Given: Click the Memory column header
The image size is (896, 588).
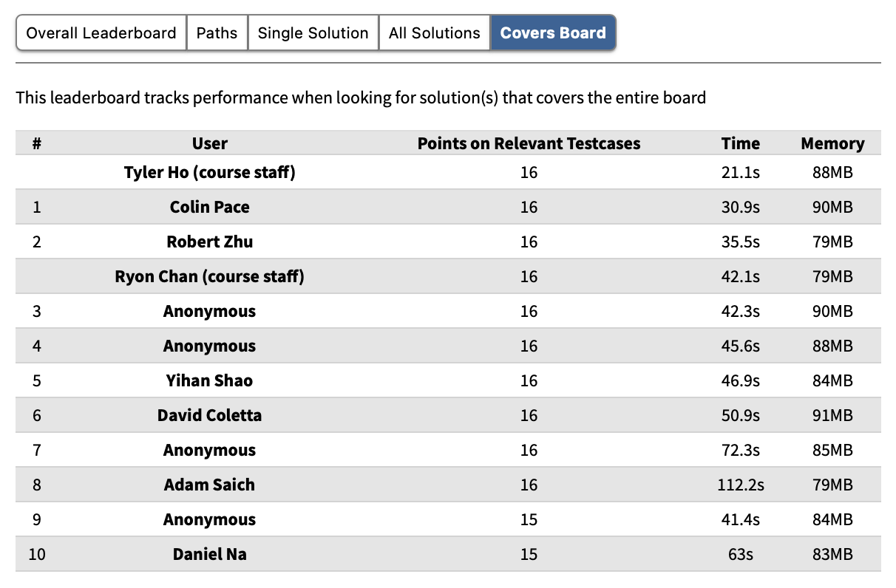Looking at the screenshot, I should 832,143.
